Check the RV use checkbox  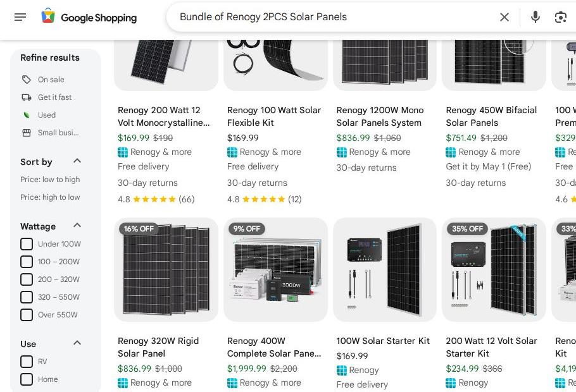27,362
